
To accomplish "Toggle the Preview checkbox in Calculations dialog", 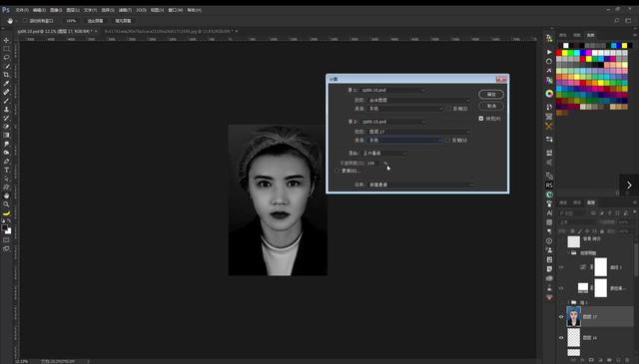I will [481, 119].
